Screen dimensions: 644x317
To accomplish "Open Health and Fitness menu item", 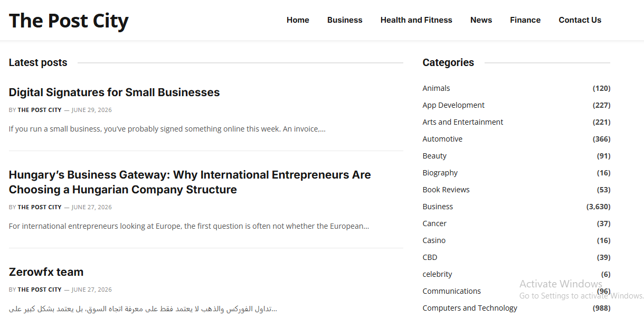I will click(416, 20).
